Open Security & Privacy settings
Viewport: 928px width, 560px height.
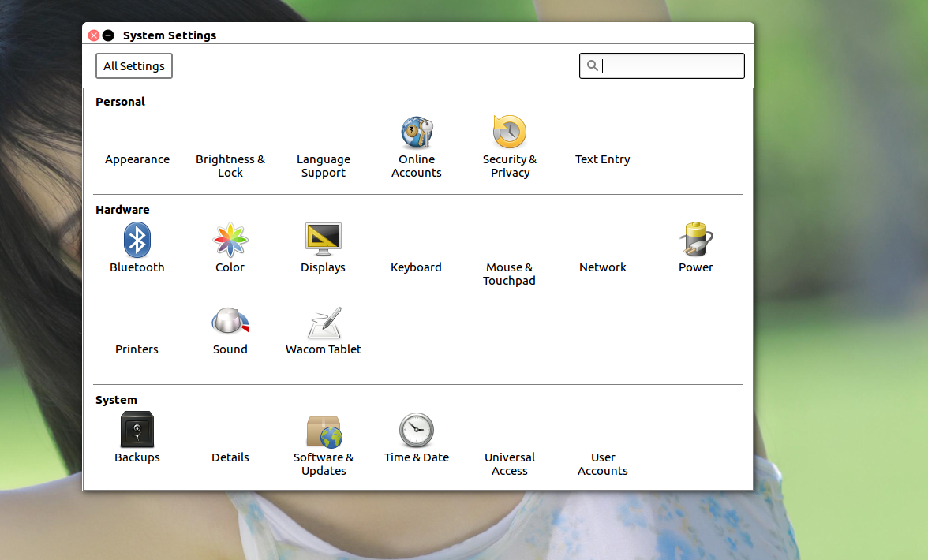510,133
